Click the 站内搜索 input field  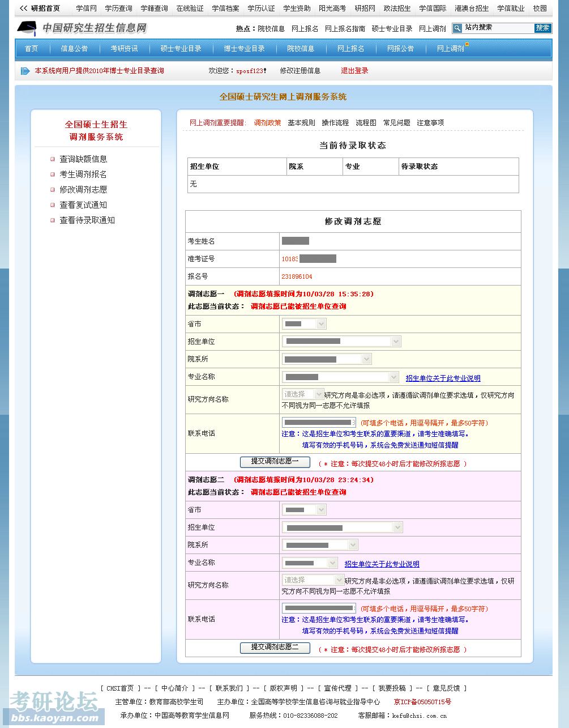pyautogui.click(x=498, y=28)
